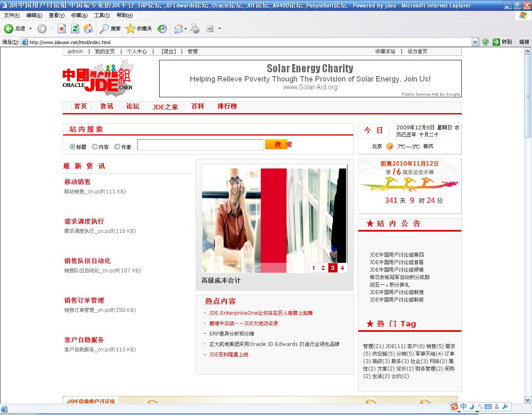Open ERP差异分析和分摊 hot content link
The width and height of the screenshot is (532, 415).
pos(232,333)
